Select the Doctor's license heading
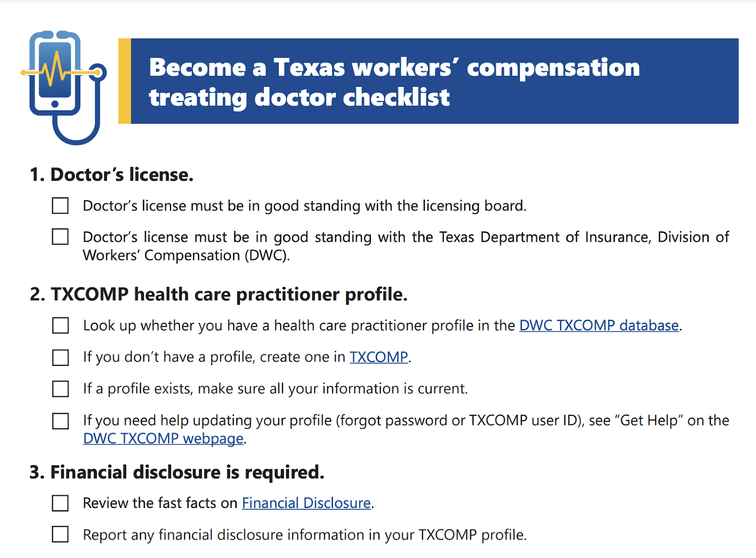 [112, 175]
